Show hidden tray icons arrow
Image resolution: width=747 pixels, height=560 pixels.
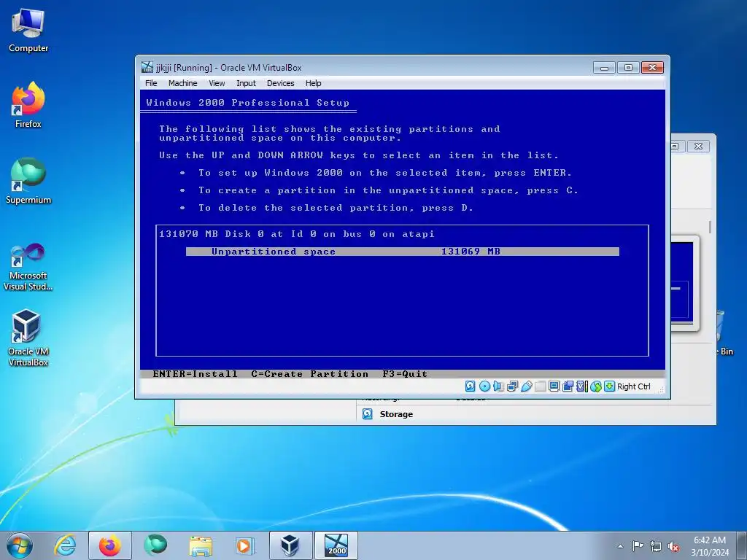pyautogui.click(x=620, y=546)
